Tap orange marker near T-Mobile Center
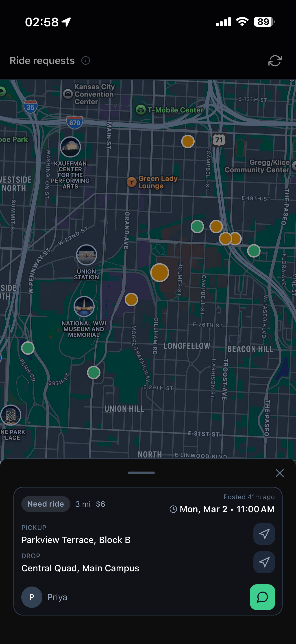Viewport: 296px width, 644px height. point(188,141)
